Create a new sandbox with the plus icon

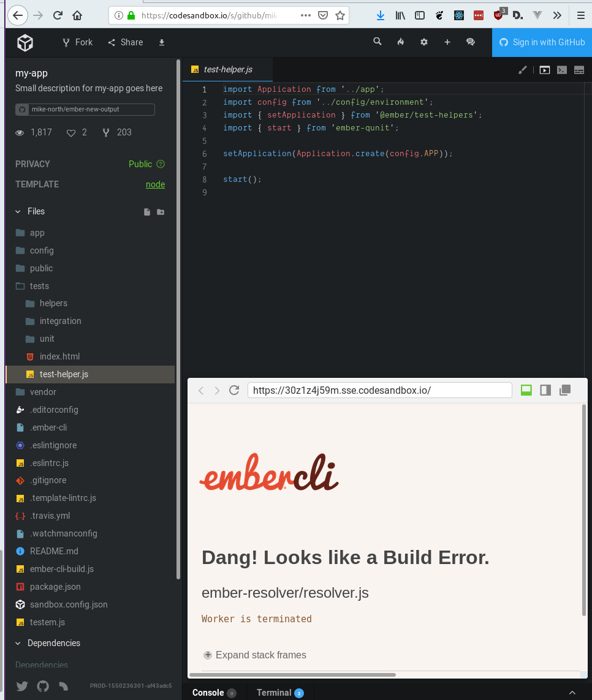(x=447, y=42)
